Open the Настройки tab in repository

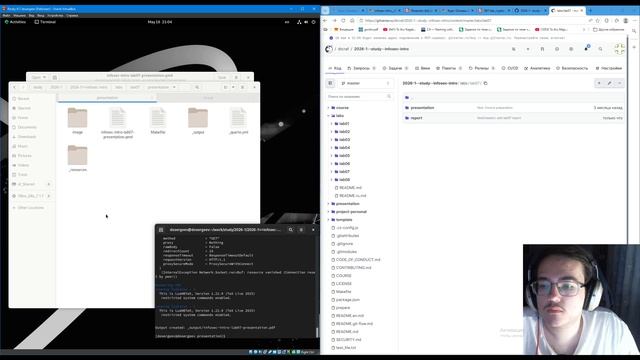609,68
